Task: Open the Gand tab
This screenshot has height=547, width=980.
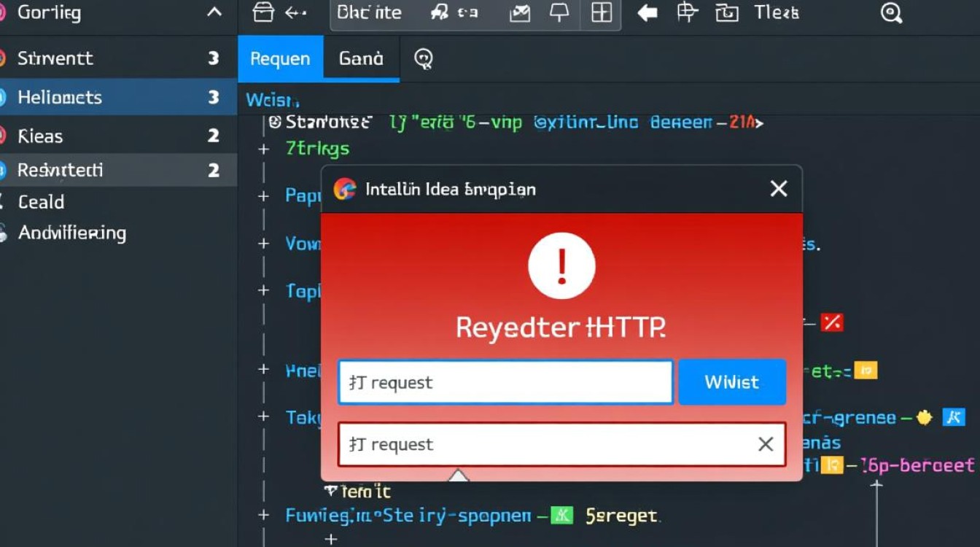Action: point(361,59)
